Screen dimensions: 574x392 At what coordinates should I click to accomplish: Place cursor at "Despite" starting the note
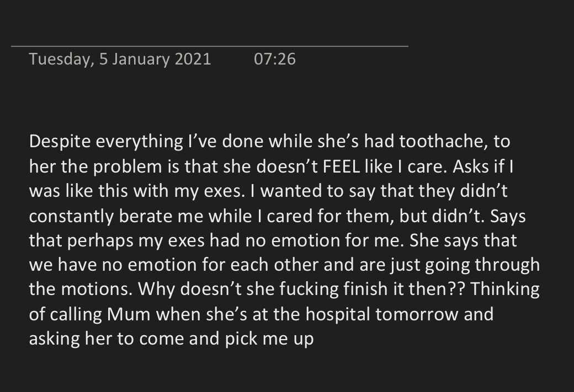[30, 142]
